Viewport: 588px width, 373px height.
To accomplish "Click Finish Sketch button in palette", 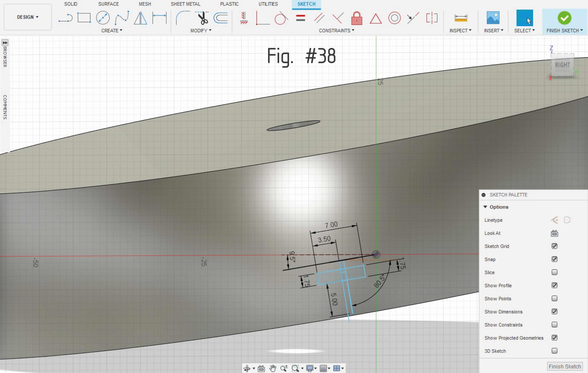I will (565, 366).
